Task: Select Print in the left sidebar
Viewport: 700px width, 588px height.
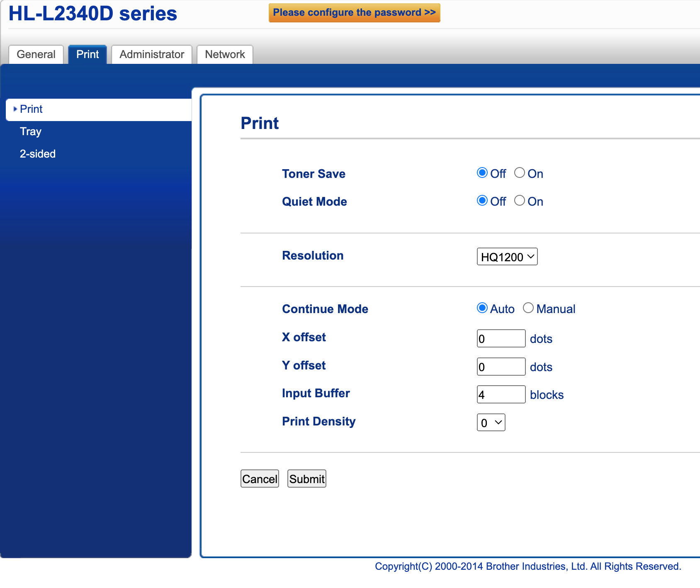Action: click(99, 109)
